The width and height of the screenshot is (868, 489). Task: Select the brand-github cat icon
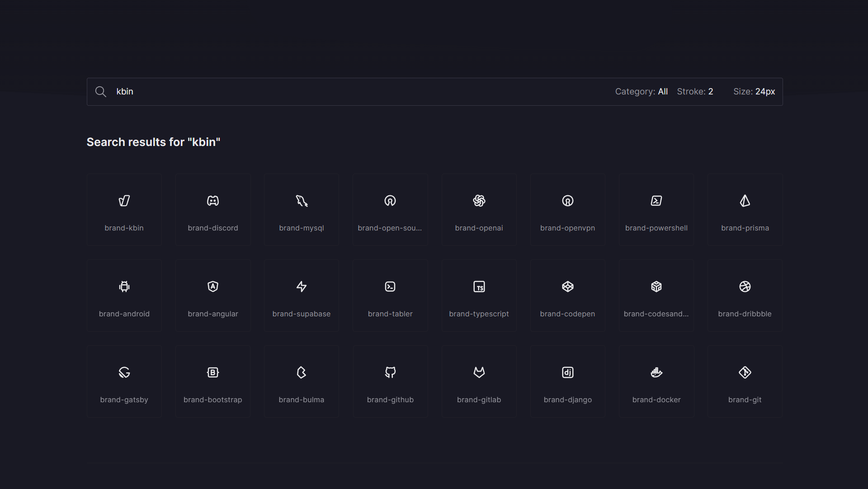(390, 372)
